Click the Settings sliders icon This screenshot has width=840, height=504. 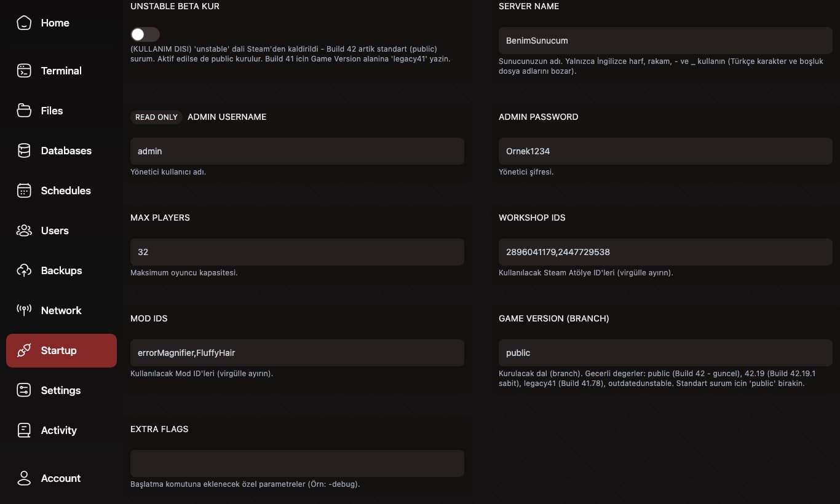24,390
